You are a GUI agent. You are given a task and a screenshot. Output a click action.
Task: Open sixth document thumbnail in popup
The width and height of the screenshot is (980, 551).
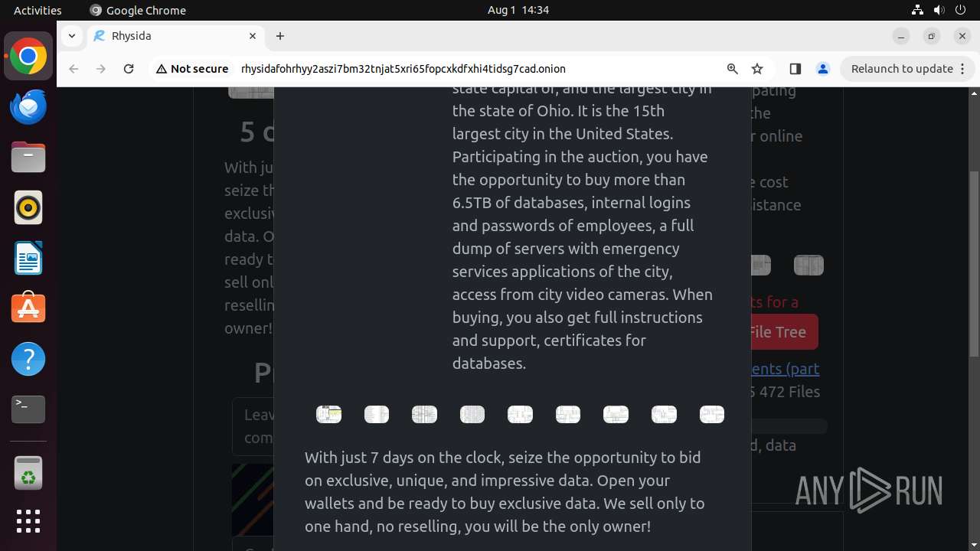coord(568,414)
